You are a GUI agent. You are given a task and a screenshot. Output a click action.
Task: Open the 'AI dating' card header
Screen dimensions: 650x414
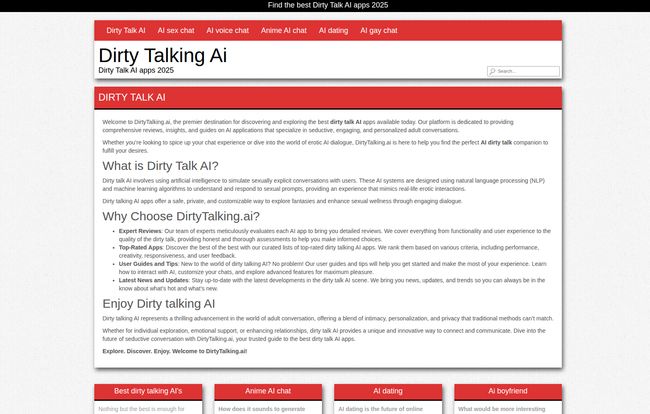(388, 391)
